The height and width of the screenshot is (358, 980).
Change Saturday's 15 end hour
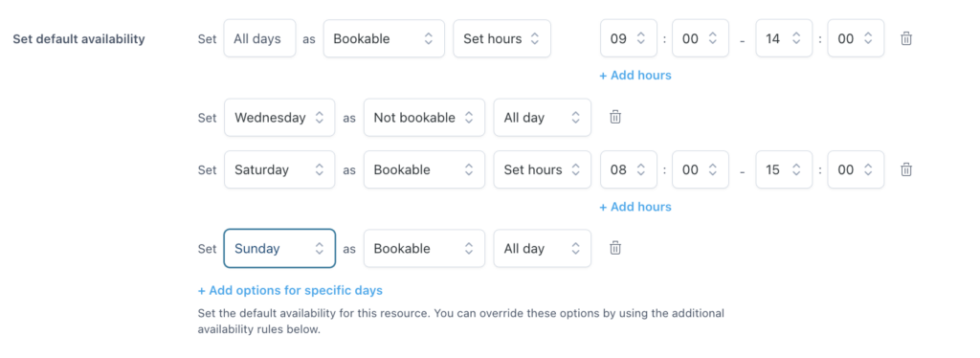point(784,169)
